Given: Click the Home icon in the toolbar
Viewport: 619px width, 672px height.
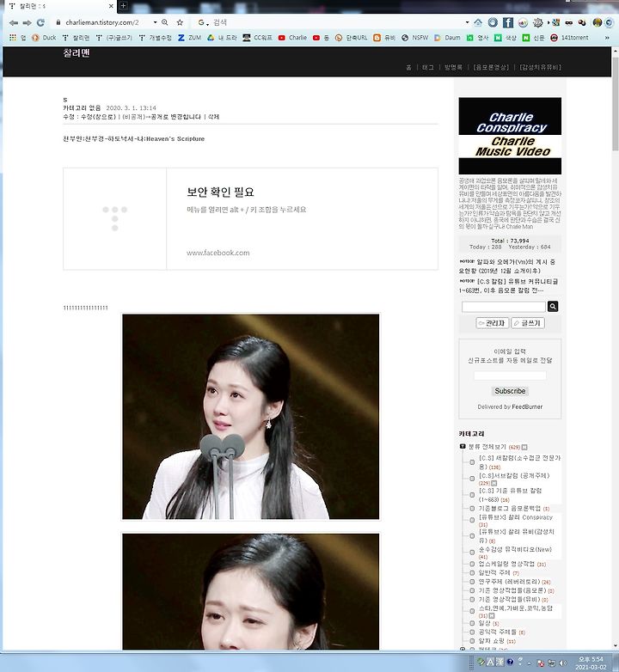Looking at the screenshot, I should pos(478,22).
